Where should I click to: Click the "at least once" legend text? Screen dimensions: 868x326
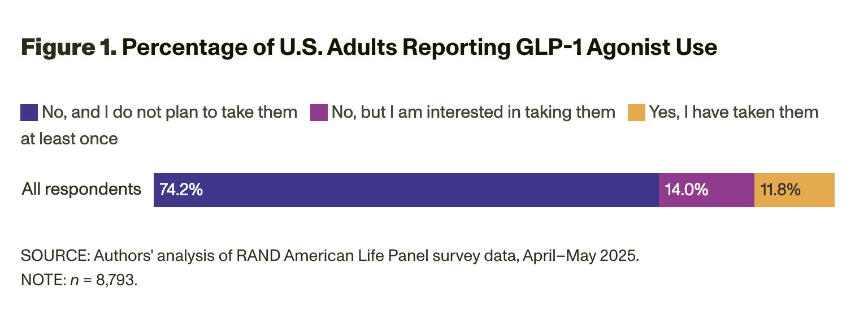tap(70, 139)
